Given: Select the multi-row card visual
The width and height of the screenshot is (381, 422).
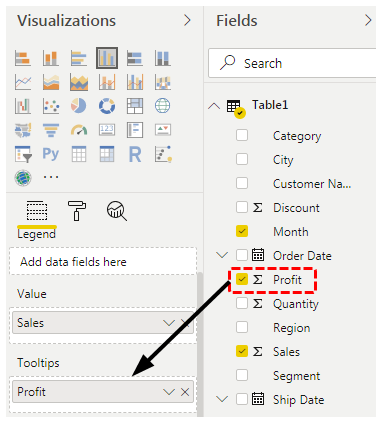Looking at the screenshot, I should pyautogui.click(x=135, y=130).
